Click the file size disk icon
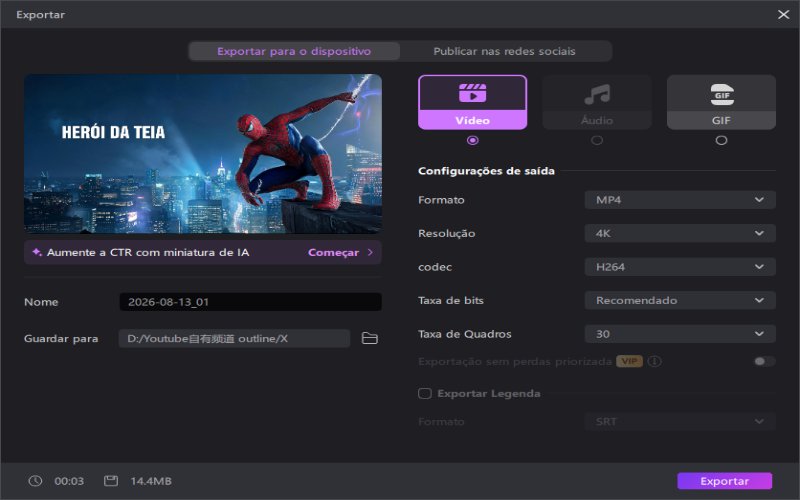The height and width of the screenshot is (500, 800). click(x=111, y=481)
